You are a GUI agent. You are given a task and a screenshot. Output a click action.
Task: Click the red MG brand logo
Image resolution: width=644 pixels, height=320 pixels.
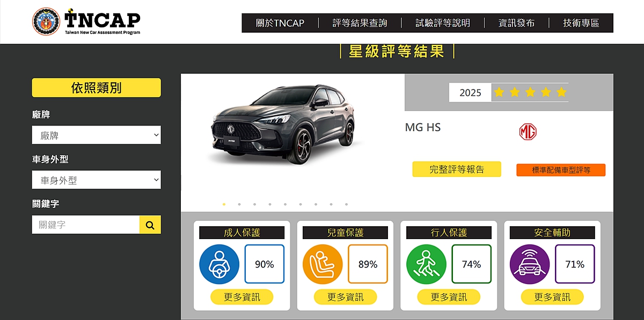(528, 132)
